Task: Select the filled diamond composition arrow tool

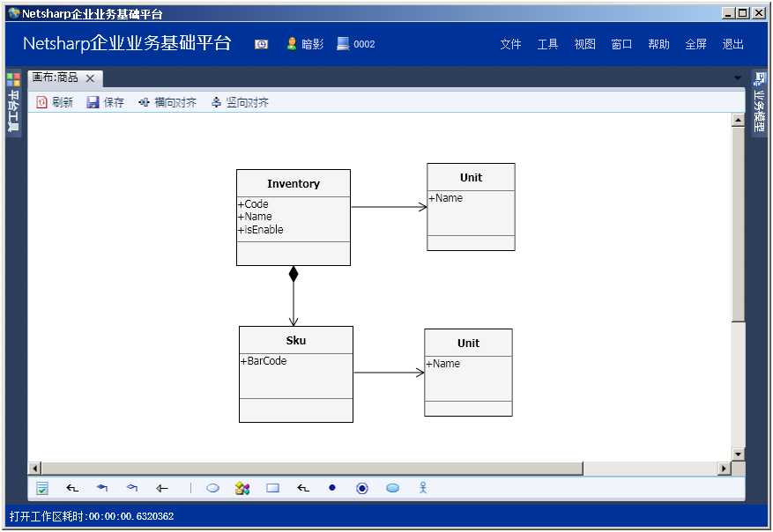Action: [102, 488]
